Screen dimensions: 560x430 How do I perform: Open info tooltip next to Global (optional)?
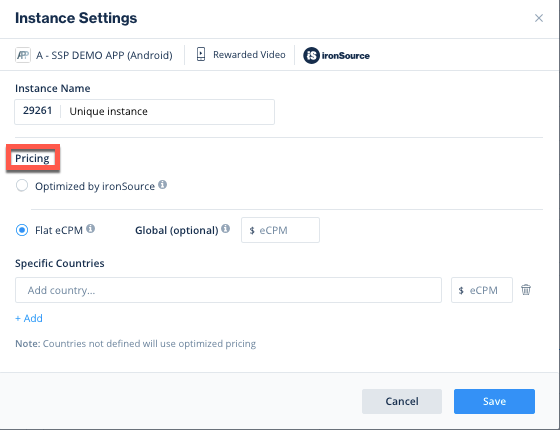[225, 228]
